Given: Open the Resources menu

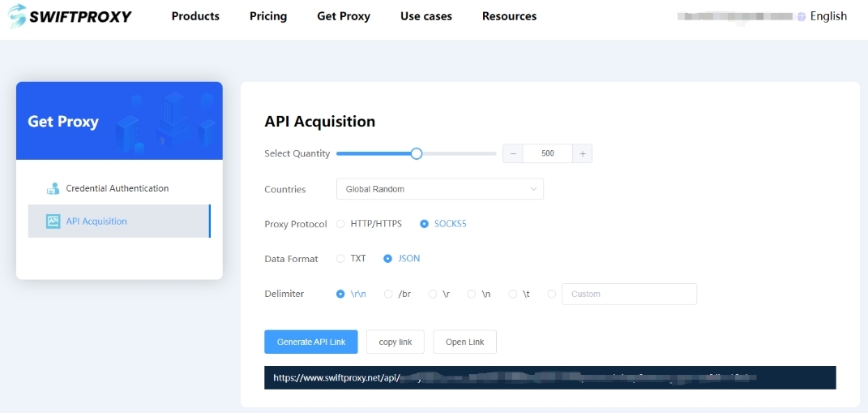Looking at the screenshot, I should [x=509, y=16].
